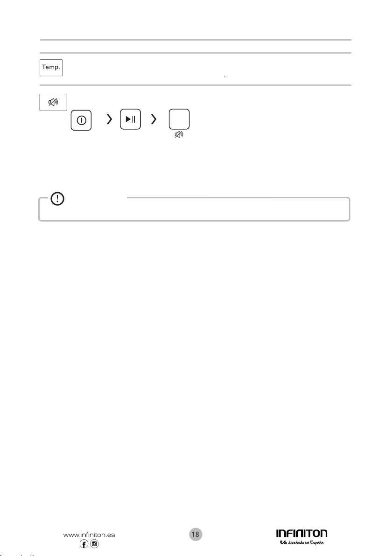This screenshot has width=392, height=556.
Task: Click inside the empty warning note box
Action: tap(195, 212)
